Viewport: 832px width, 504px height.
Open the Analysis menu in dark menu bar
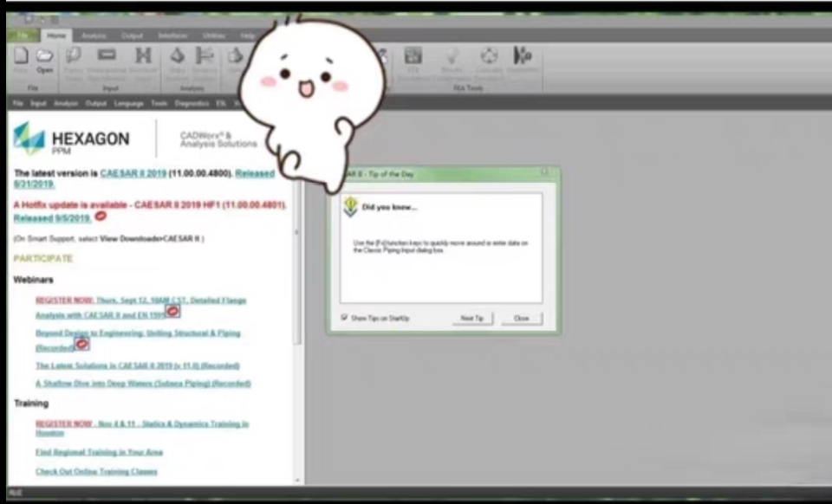click(66, 103)
